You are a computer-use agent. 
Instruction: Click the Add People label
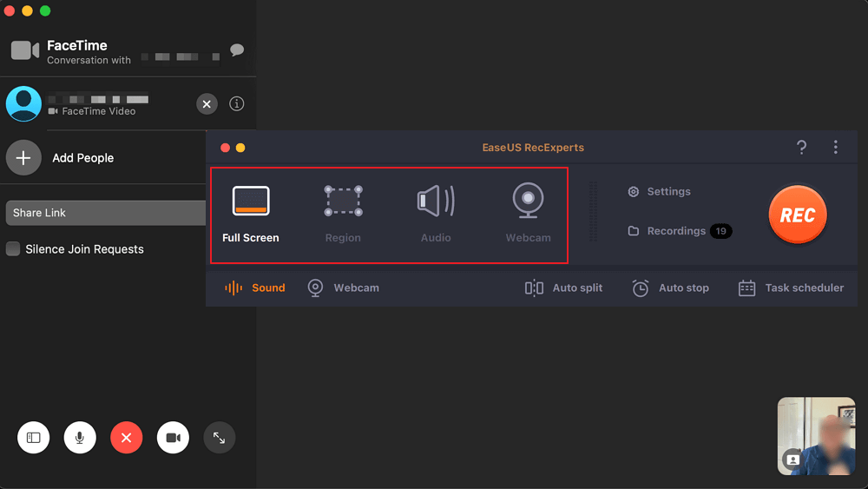tap(83, 158)
